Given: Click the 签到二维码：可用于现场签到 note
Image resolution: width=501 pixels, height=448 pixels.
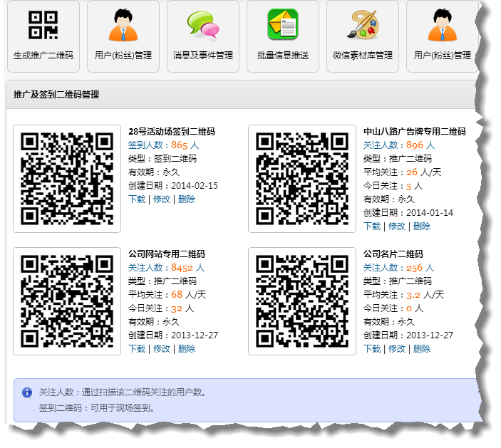Looking at the screenshot, I should point(96,408).
